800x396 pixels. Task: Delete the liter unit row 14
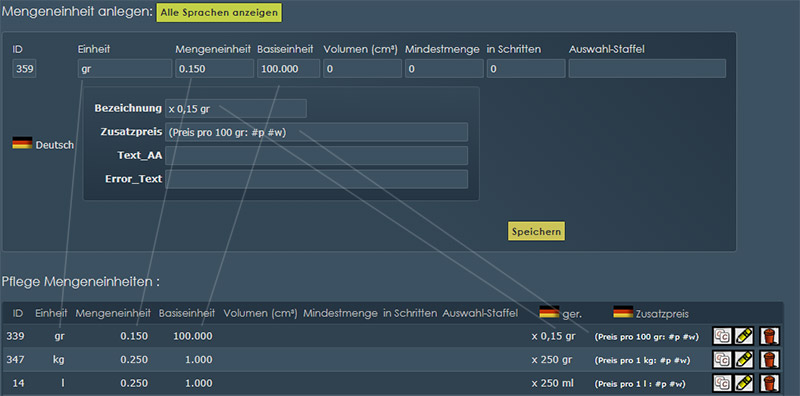tap(769, 383)
